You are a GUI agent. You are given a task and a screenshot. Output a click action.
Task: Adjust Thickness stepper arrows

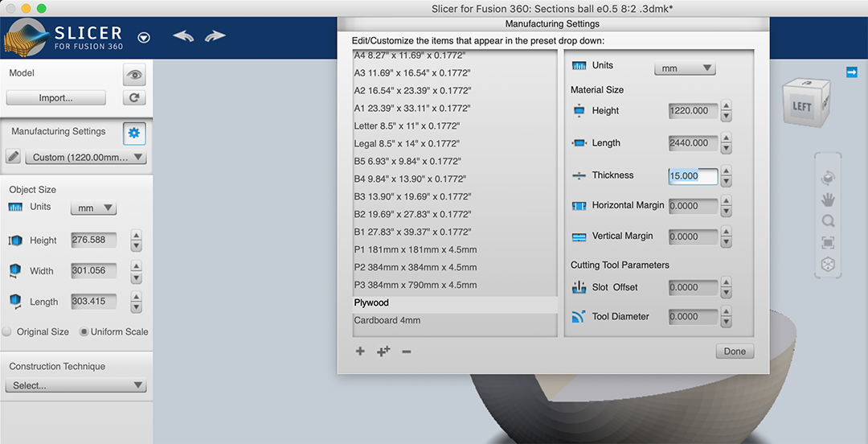727,176
